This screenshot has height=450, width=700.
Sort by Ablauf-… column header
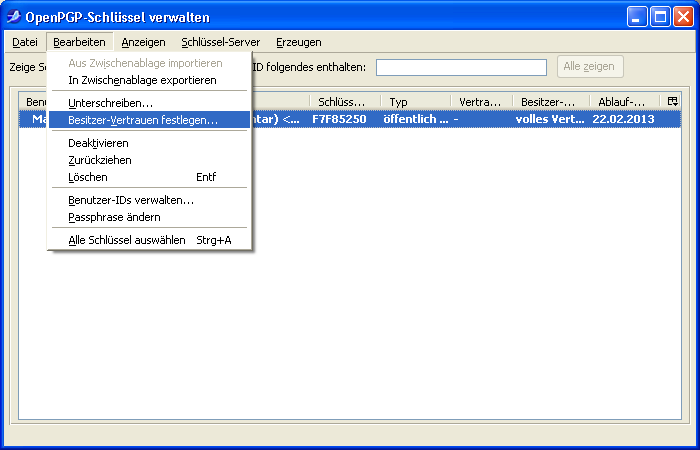coord(625,102)
